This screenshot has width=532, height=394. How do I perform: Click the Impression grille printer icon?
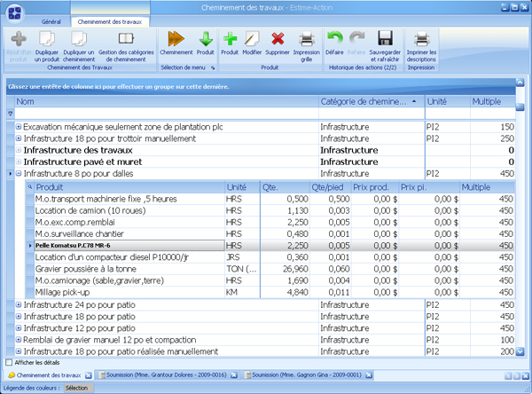(x=306, y=39)
